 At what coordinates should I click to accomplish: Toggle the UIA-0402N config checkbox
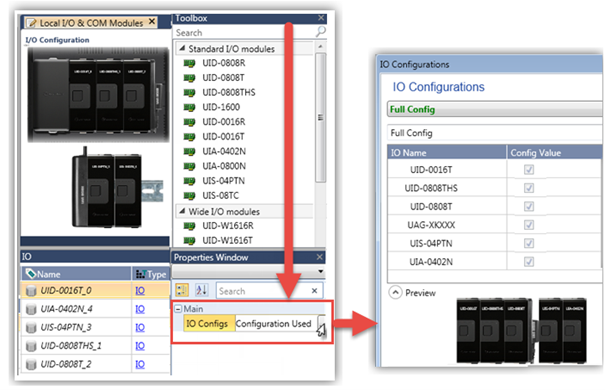(529, 262)
